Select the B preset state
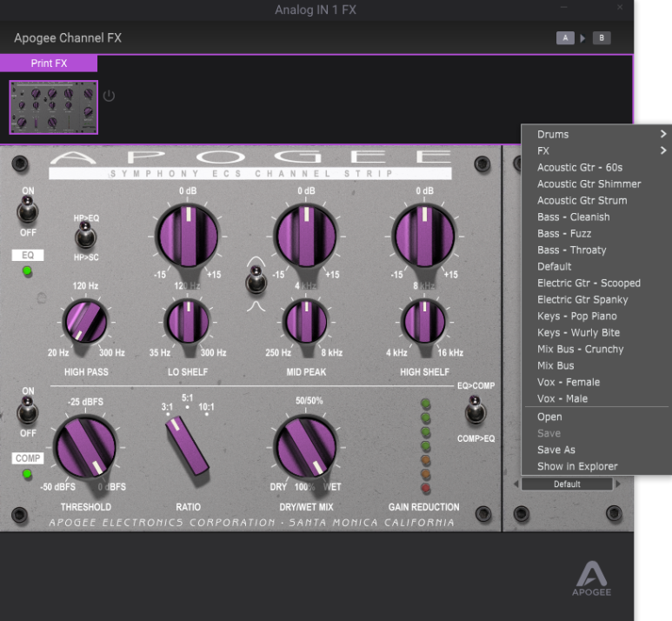The height and width of the screenshot is (621, 672). [602, 38]
